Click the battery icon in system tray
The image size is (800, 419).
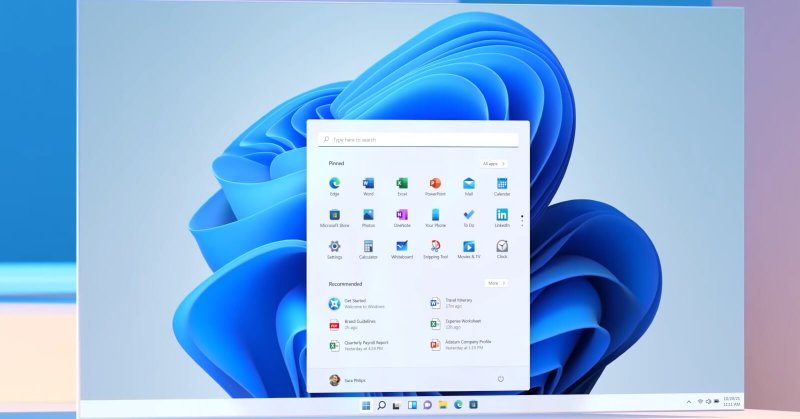pyautogui.click(x=716, y=402)
